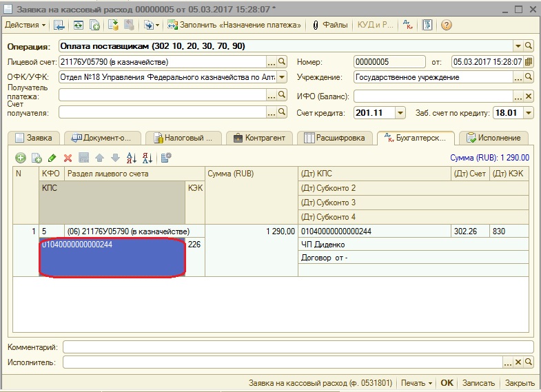This screenshot has height=392, width=541.
Task: Click the Комментарий input field
Action: pyautogui.click(x=298, y=347)
